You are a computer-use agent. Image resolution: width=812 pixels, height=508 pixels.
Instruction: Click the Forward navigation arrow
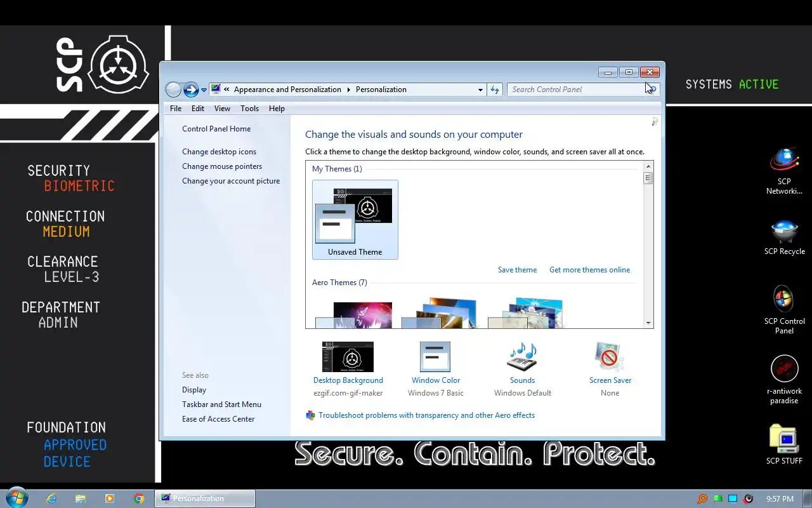click(x=191, y=90)
